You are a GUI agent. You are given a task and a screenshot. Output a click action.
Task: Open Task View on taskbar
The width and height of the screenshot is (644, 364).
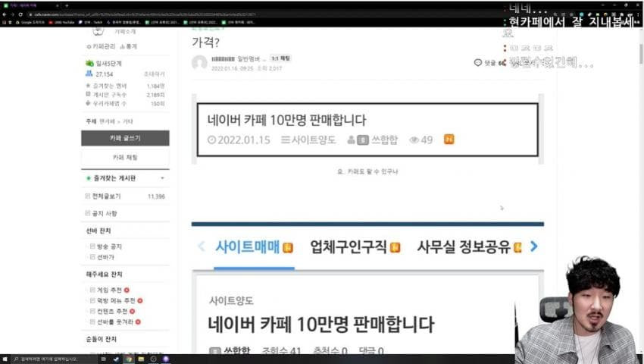tap(104, 359)
